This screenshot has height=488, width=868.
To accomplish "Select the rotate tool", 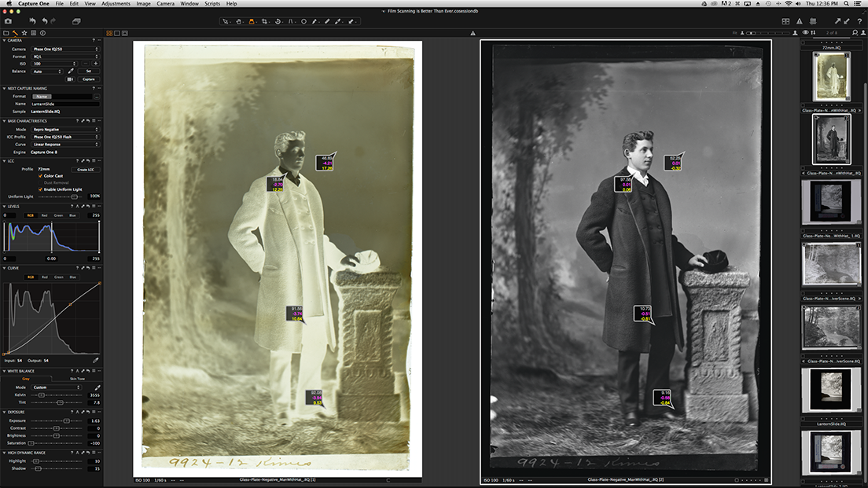I will coord(278,21).
